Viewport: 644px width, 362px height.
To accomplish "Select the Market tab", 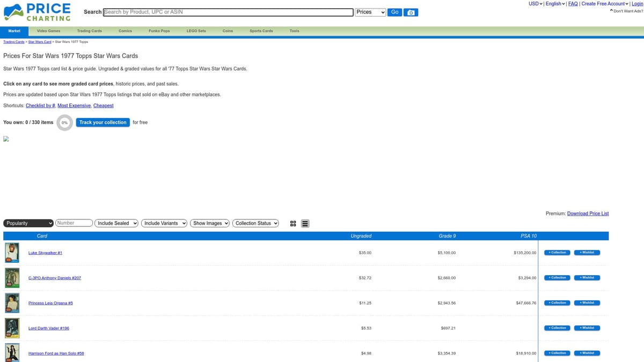I will click(x=14, y=31).
